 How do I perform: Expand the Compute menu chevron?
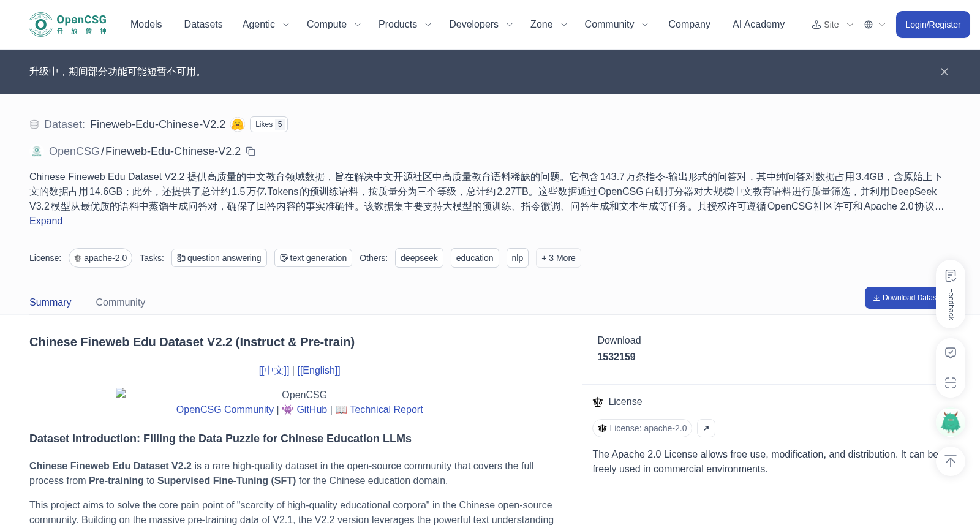tap(358, 25)
